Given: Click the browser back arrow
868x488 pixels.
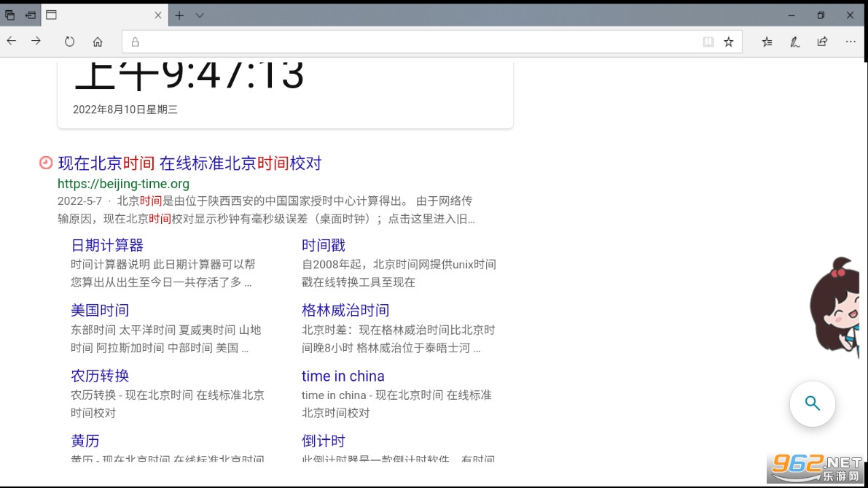Looking at the screenshot, I should 12,42.
